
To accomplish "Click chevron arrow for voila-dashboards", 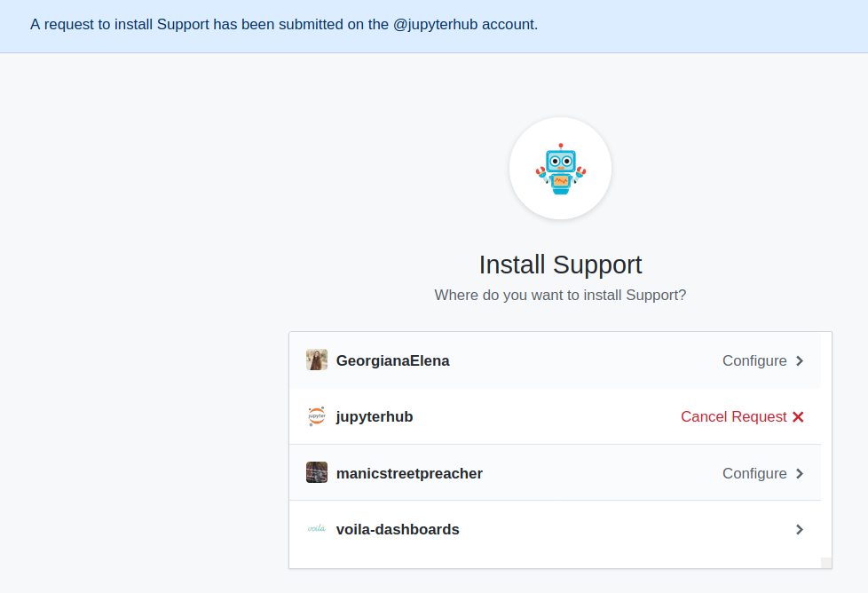I will coord(800,529).
